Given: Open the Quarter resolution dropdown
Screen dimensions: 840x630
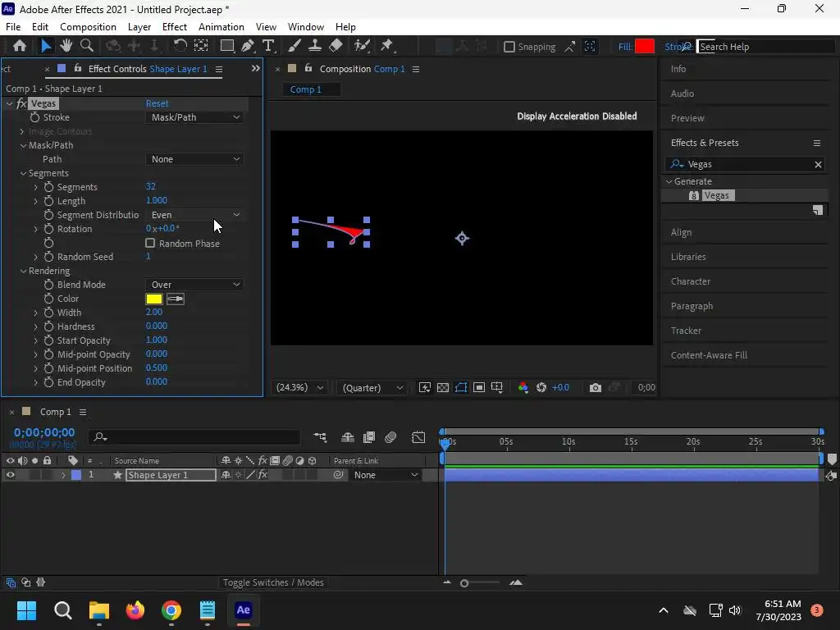Looking at the screenshot, I should [373, 387].
